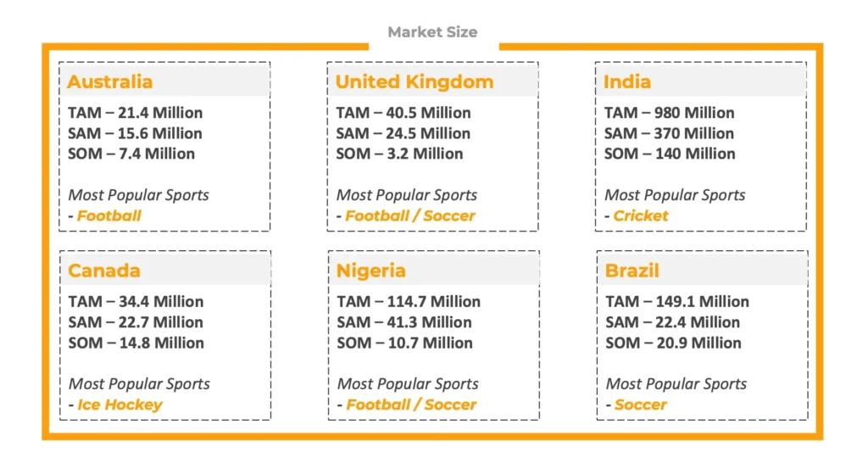The width and height of the screenshot is (868, 453).
Task: Click United Kingdom's Football / Soccer label
Action: point(410,215)
